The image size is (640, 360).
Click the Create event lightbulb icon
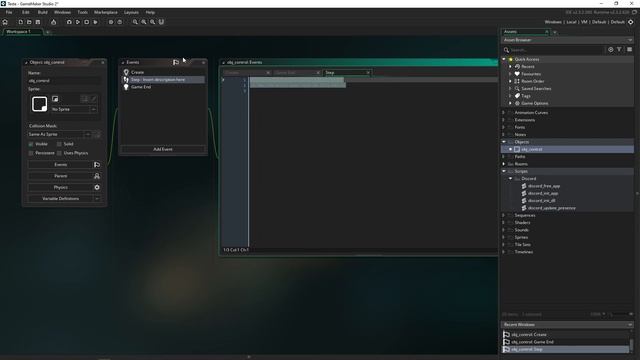(126, 72)
